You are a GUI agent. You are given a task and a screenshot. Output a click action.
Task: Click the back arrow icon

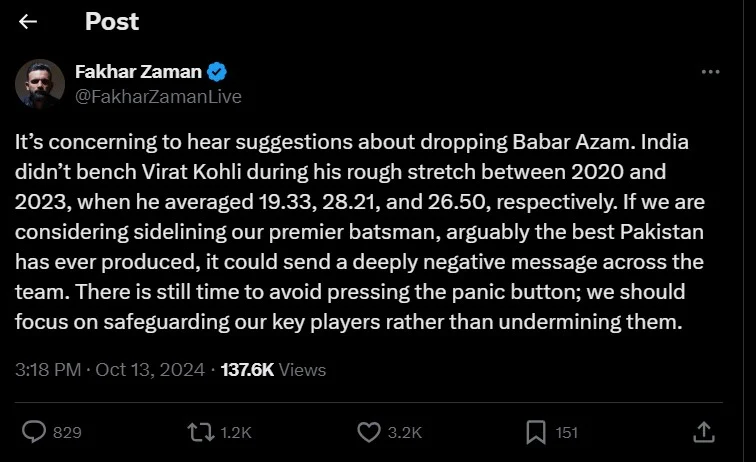29,21
